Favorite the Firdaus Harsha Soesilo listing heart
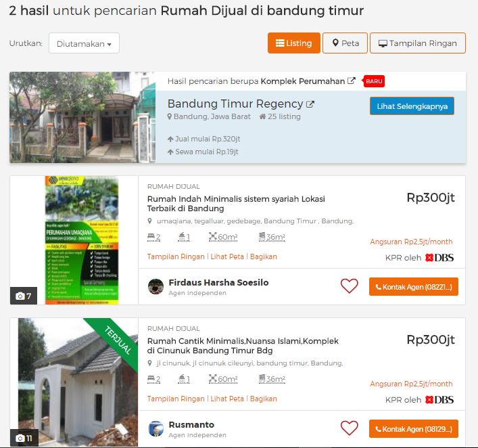 click(349, 286)
